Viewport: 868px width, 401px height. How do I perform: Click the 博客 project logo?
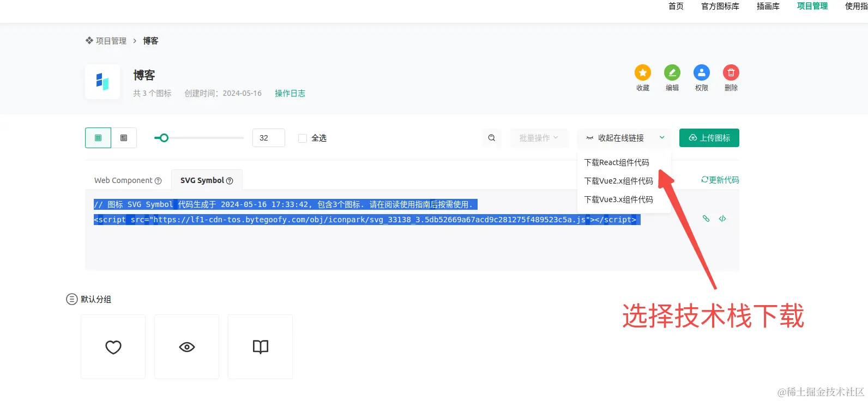[103, 82]
